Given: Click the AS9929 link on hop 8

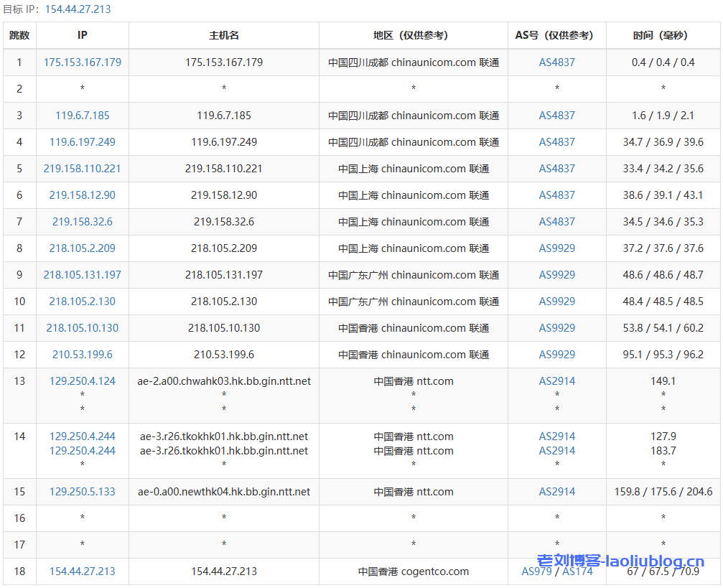Looking at the screenshot, I should pyautogui.click(x=556, y=248).
